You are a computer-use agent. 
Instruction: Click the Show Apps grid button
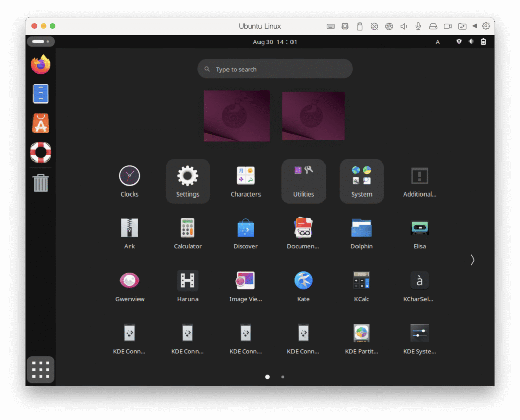coord(41,370)
